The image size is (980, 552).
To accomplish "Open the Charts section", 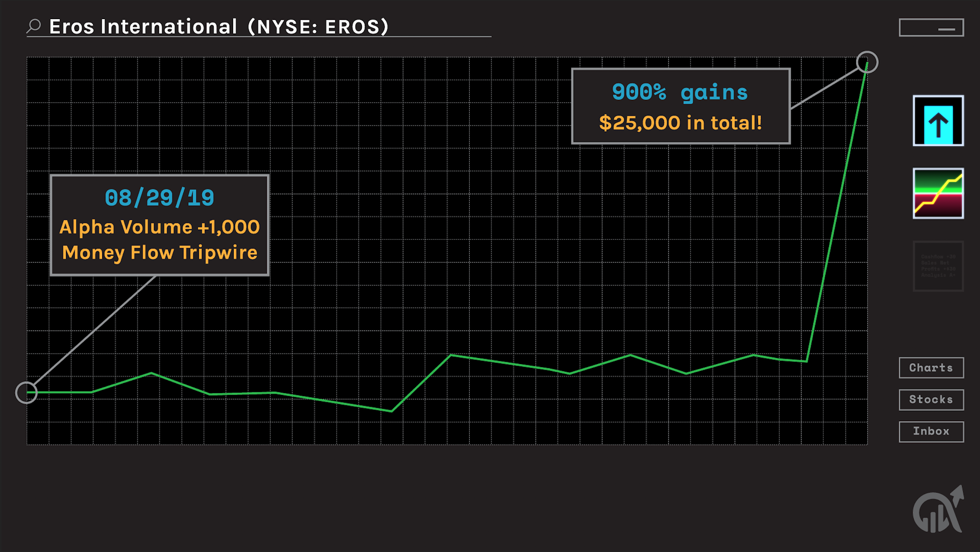I will pyautogui.click(x=931, y=368).
